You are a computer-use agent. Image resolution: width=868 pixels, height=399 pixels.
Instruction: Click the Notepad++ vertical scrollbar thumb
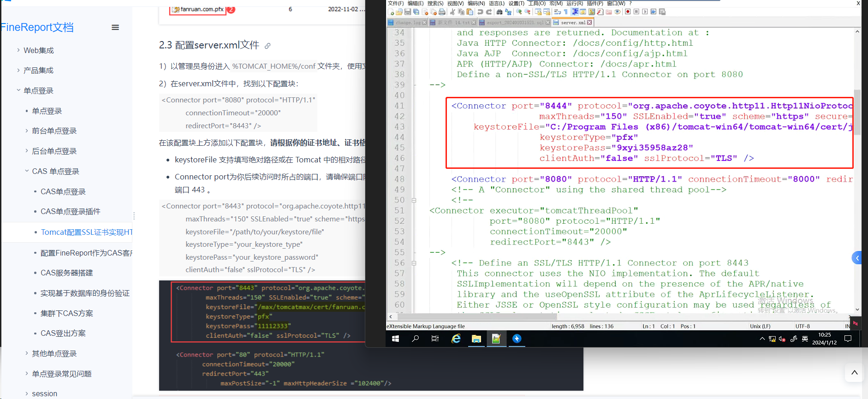click(x=857, y=112)
